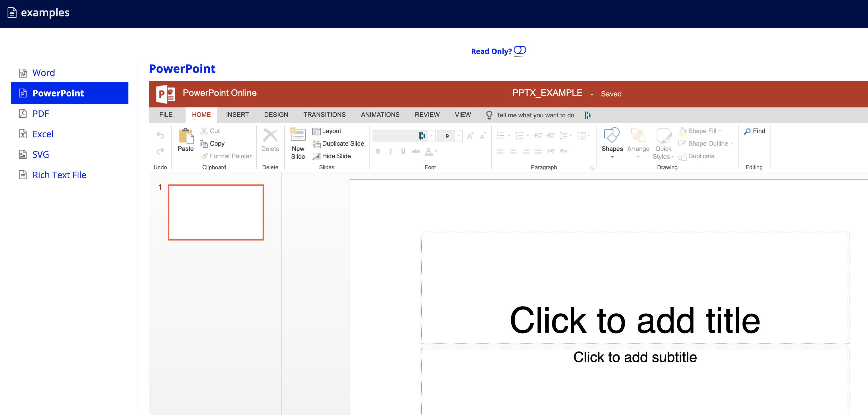Expand the font name dropdown
This screenshot has width=868, height=415.
pyautogui.click(x=431, y=135)
